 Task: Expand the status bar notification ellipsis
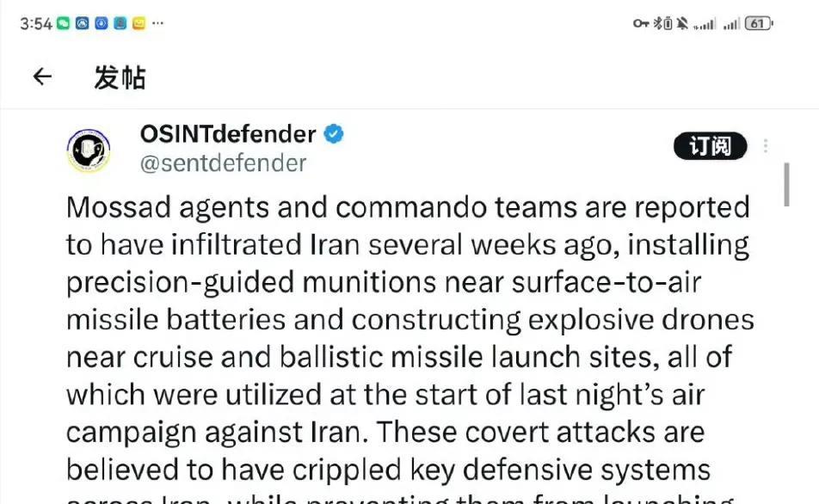click(x=157, y=23)
